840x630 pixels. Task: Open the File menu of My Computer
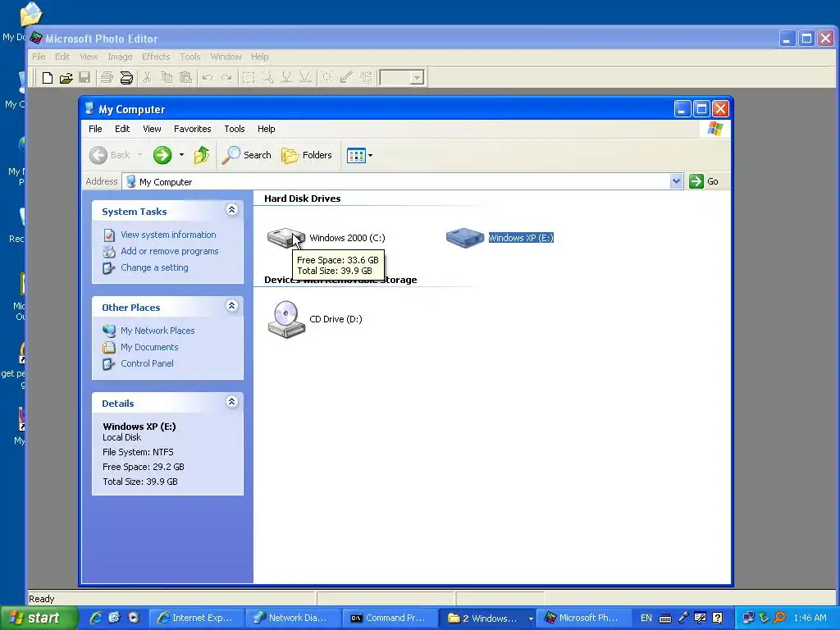(x=95, y=129)
